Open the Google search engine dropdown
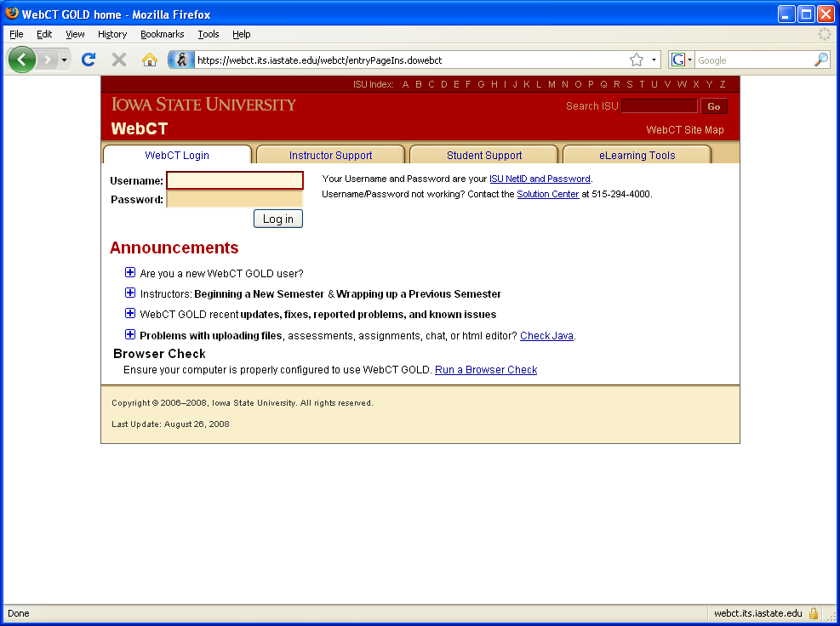This screenshot has width=840, height=626. point(682,60)
